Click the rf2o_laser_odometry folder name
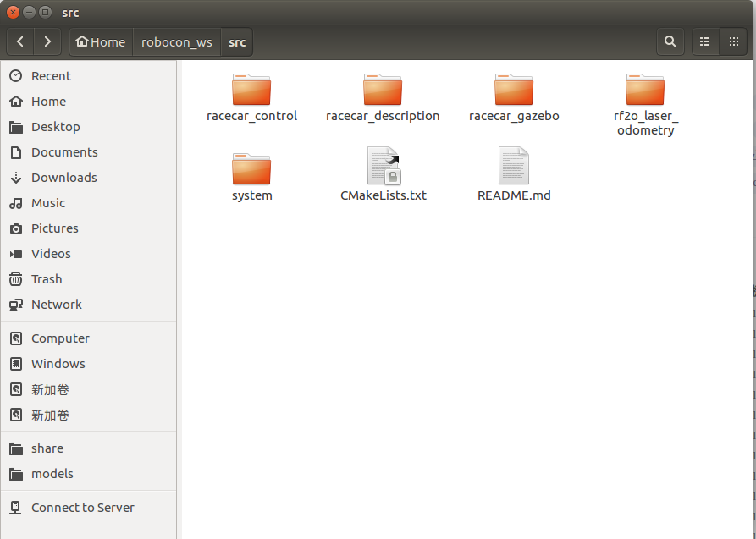This screenshot has width=756, height=539. pyautogui.click(x=646, y=123)
